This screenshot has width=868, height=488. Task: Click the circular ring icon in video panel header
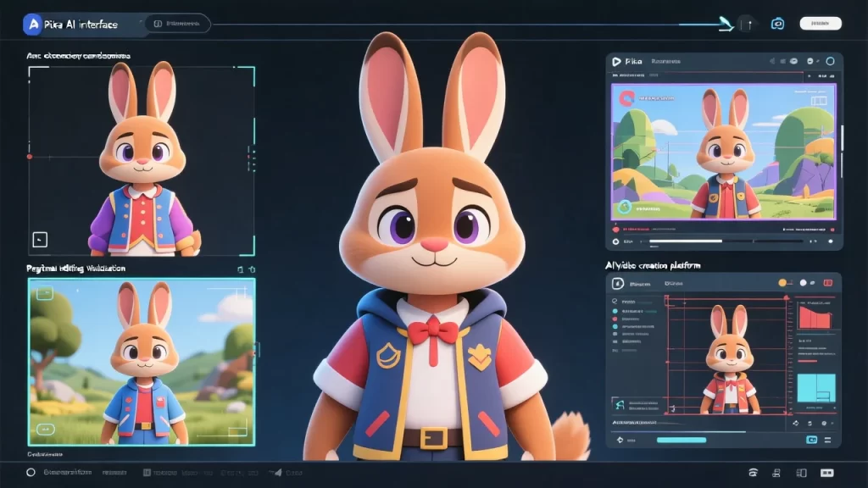(831, 61)
